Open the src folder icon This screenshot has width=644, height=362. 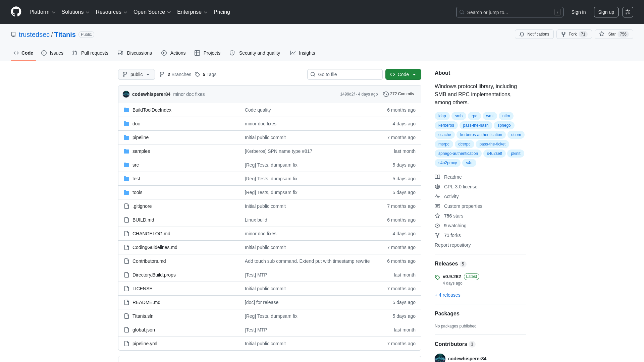click(126, 165)
